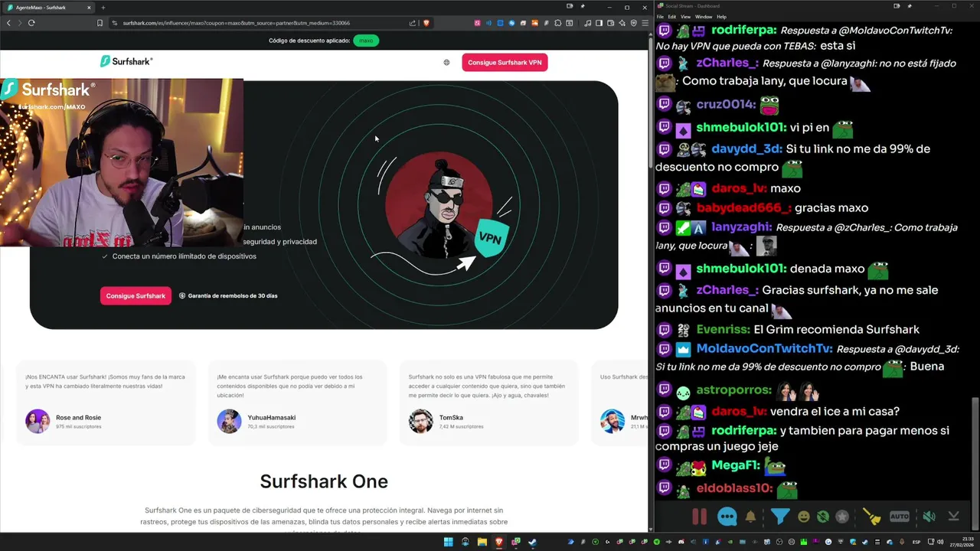This screenshot has width=980, height=551.
Task: Click the Consigue Surfshark VPN button
Action: click(505, 63)
